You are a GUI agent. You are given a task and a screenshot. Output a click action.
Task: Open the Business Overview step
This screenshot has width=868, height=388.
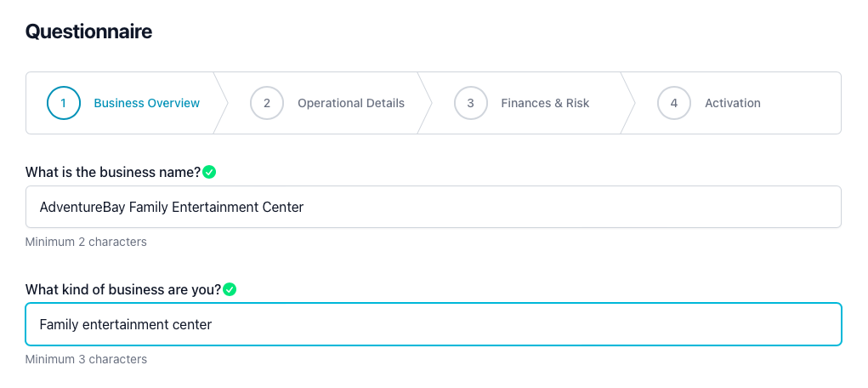(146, 103)
